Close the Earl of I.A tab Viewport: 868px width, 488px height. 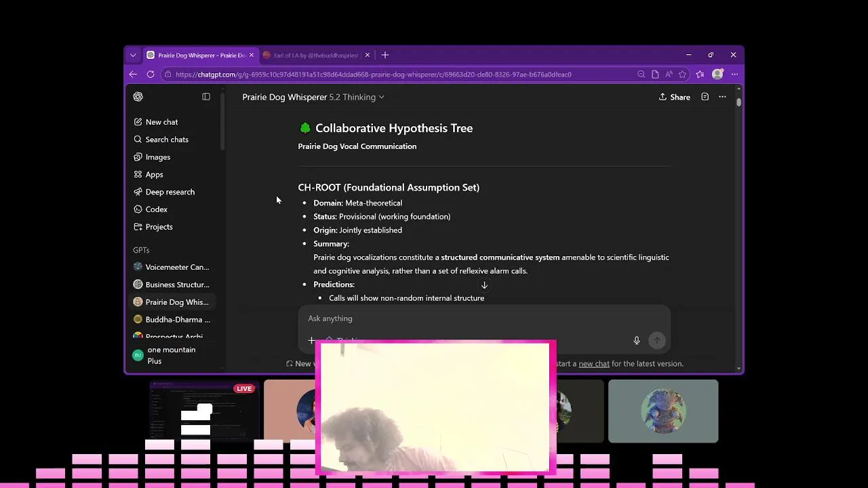[x=368, y=55]
